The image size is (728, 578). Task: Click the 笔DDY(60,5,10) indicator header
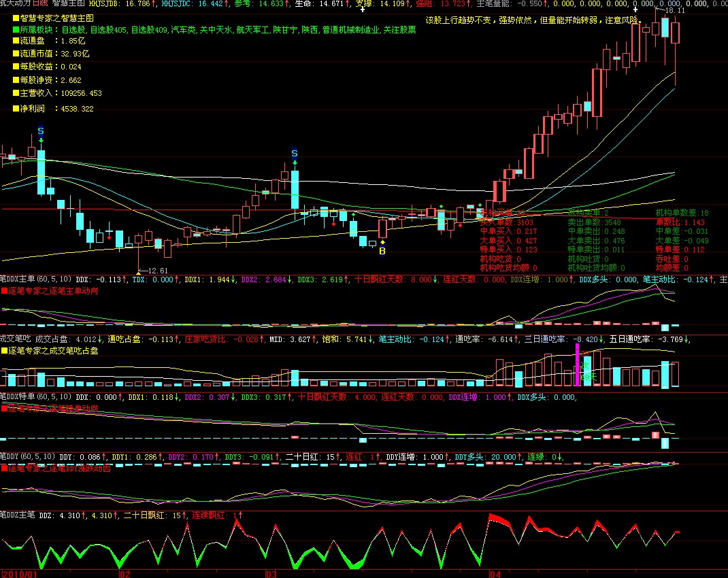coord(28,457)
